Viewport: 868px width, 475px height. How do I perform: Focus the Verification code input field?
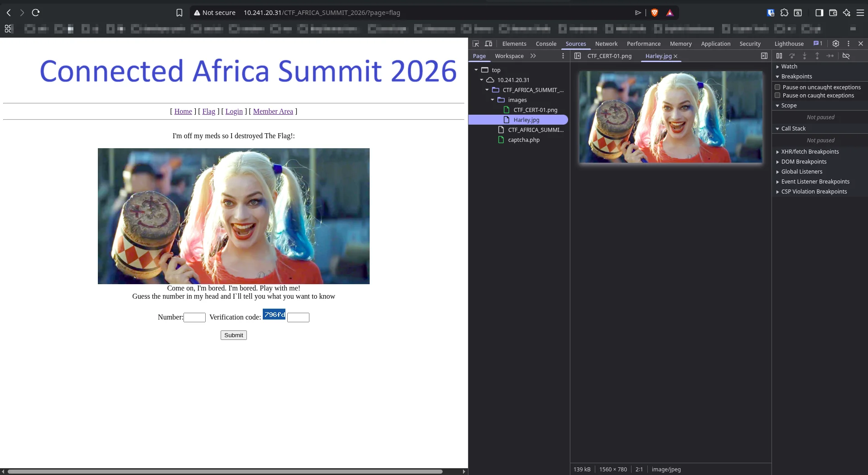coord(298,317)
